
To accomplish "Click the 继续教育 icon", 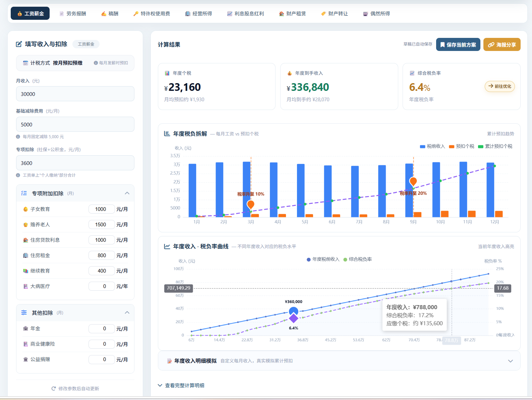I will [x=25, y=271].
